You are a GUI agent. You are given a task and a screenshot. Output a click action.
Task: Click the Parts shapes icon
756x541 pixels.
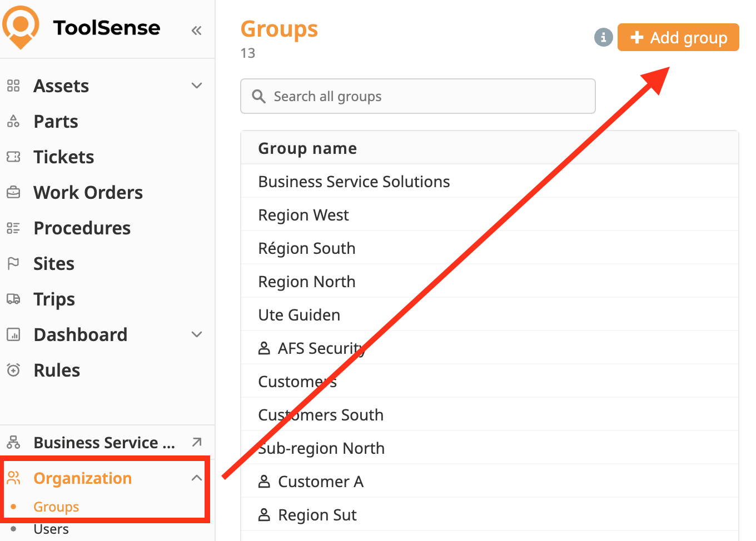point(13,122)
